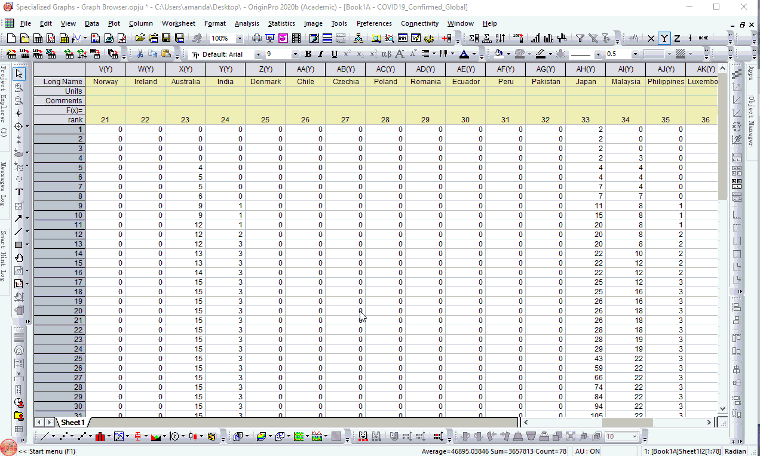The image size is (760, 456).
Task: Click the horizontal scrollbar right arrow
Action: point(709,423)
